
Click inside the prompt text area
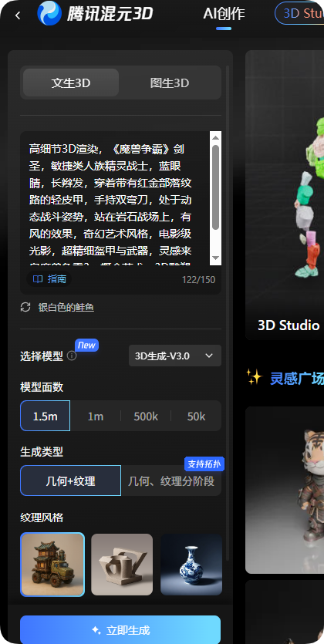[x=115, y=198]
